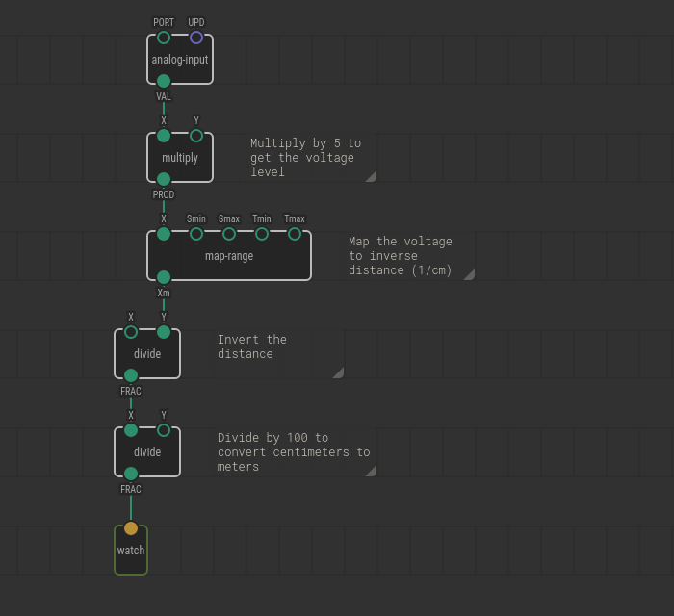This screenshot has height=616, width=674.
Task: Select the unconnected Y pin on multiply
Action: click(196, 136)
